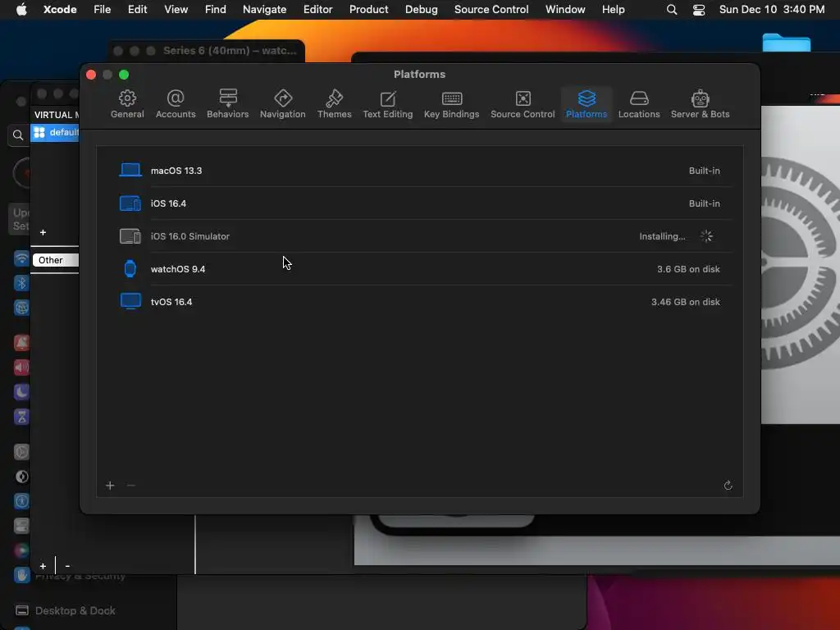Image resolution: width=840 pixels, height=630 pixels.
Task: Click the 3.46 GB on disk label
Action: click(x=685, y=302)
